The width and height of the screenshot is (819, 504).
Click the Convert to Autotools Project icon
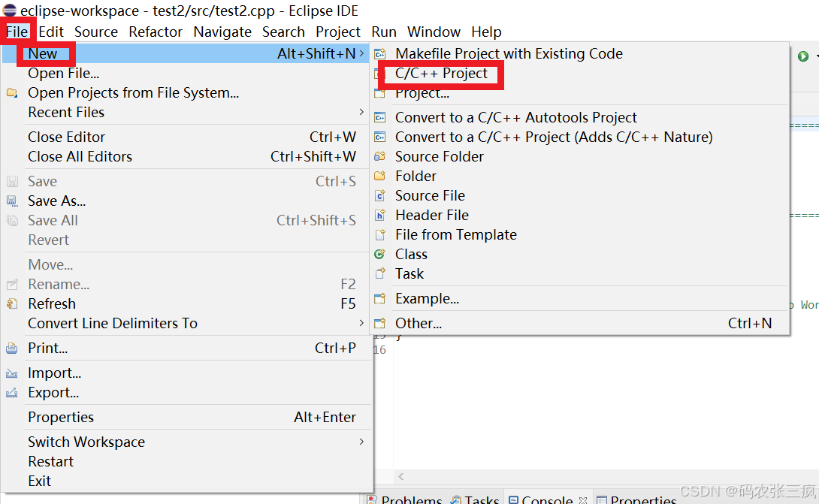(x=380, y=117)
